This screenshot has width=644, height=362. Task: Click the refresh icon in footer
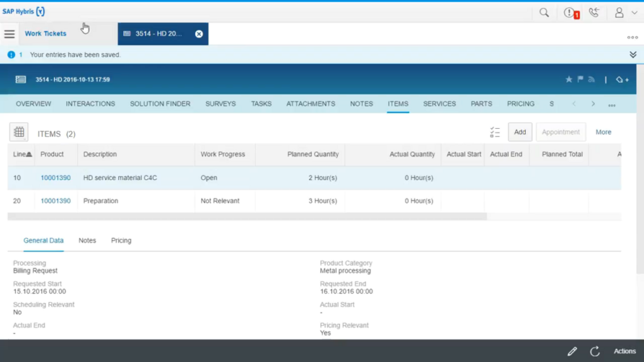coord(595,351)
